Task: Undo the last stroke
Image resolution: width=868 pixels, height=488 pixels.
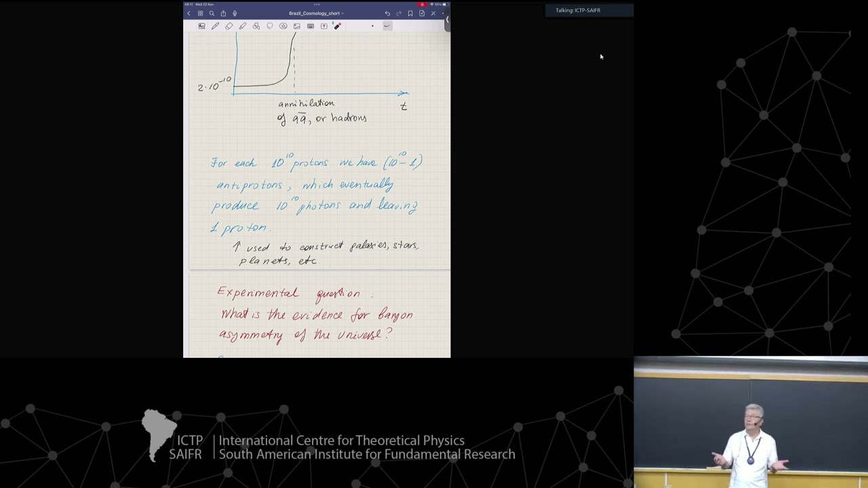Action: (387, 14)
